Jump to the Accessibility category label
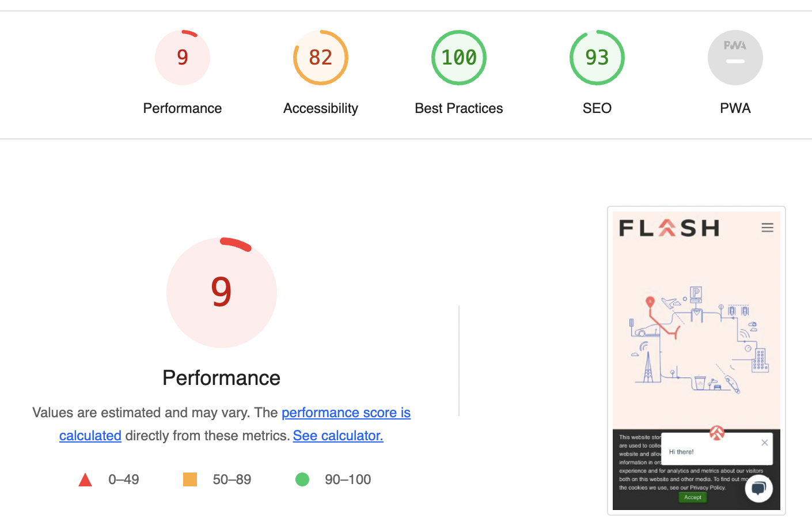This screenshot has width=812, height=529. 321,108
